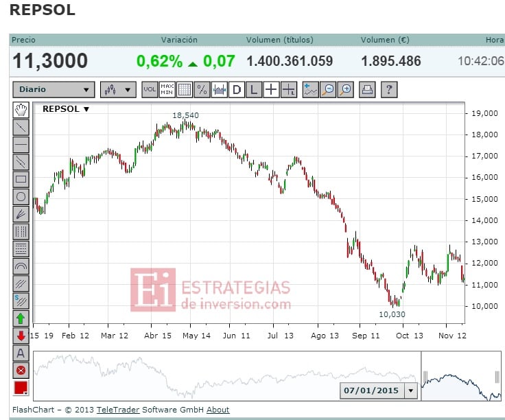Open the TeleTrader link
This screenshot has height=420, width=505.
click(118, 410)
